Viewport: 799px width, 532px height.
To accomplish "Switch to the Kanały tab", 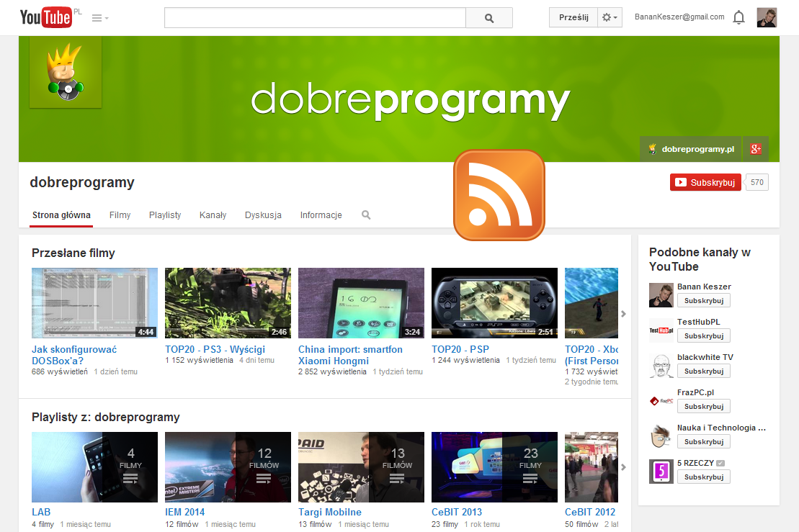I will coord(213,215).
